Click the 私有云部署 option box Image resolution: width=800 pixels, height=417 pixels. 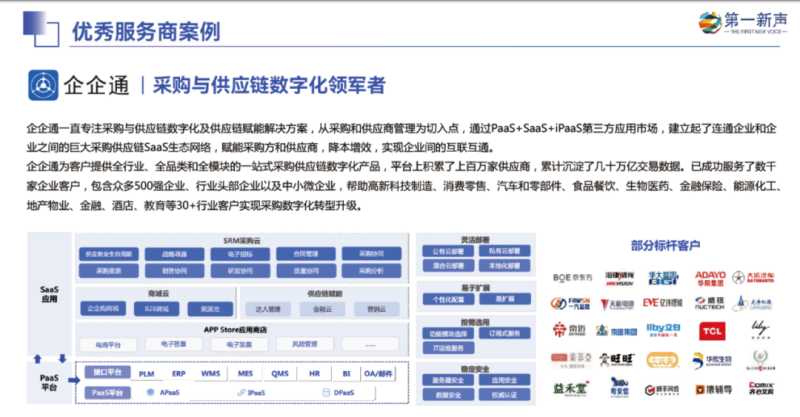coord(499,251)
